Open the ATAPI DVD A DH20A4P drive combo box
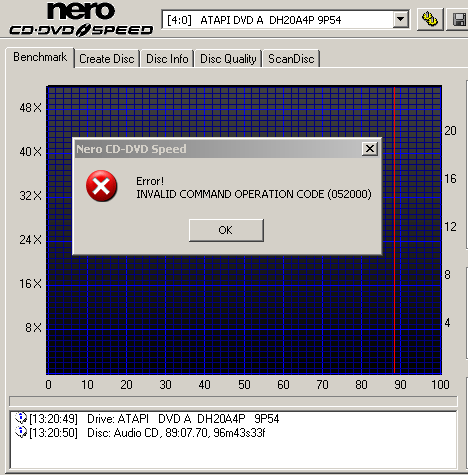The height and width of the screenshot is (475, 468). (285, 20)
